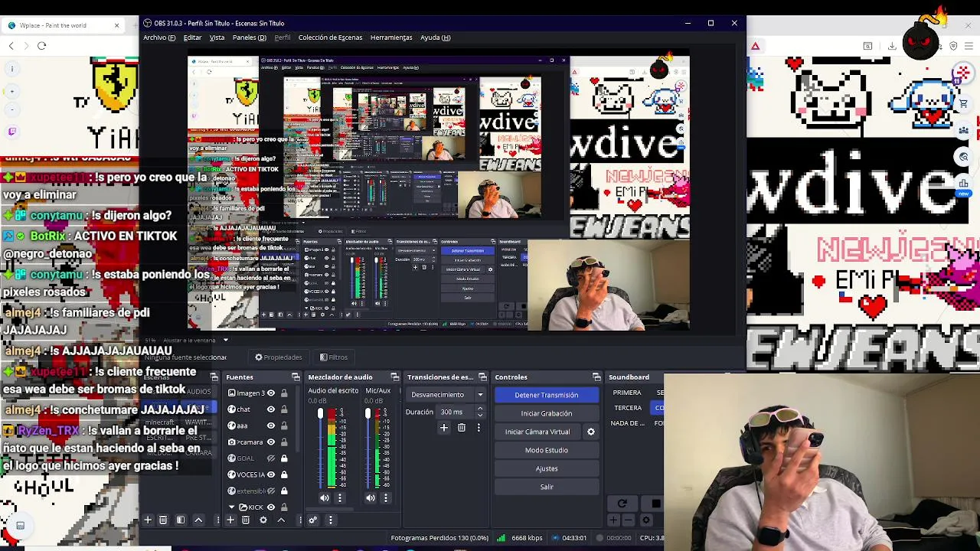The height and width of the screenshot is (551, 980).
Task: Hide the KICK group source
Action: [x=270, y=507]
